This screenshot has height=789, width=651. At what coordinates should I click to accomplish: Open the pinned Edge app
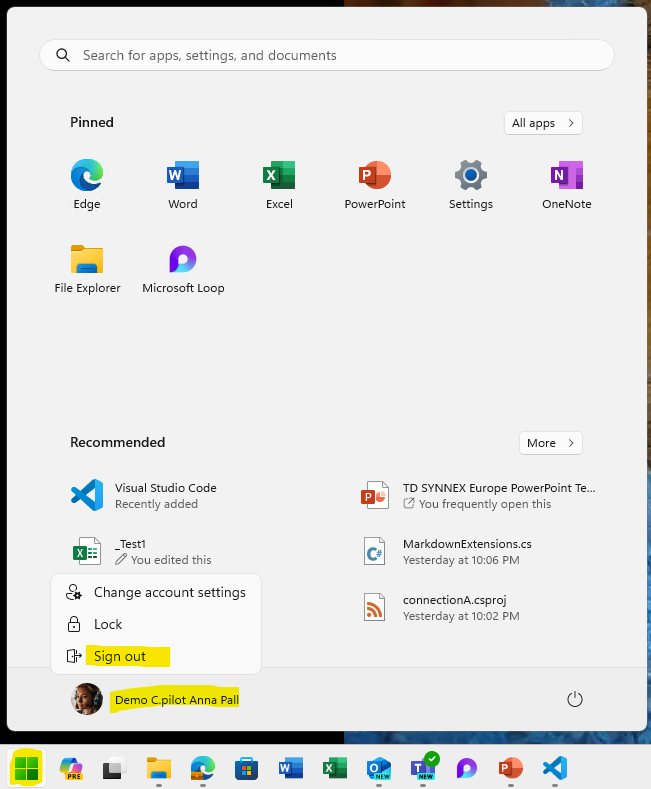(x=87, y=185)
